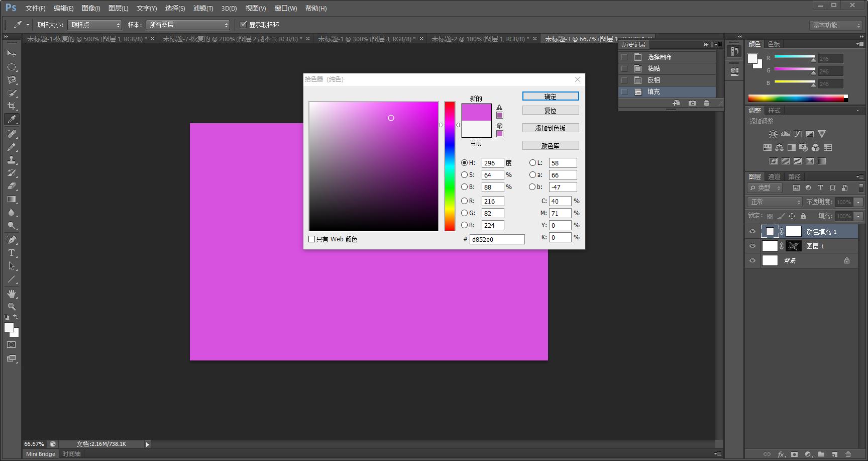Open the 样本 所有图层 dropdown
The width and height of the screenshot is (868, 461).
tap(188, 25)
